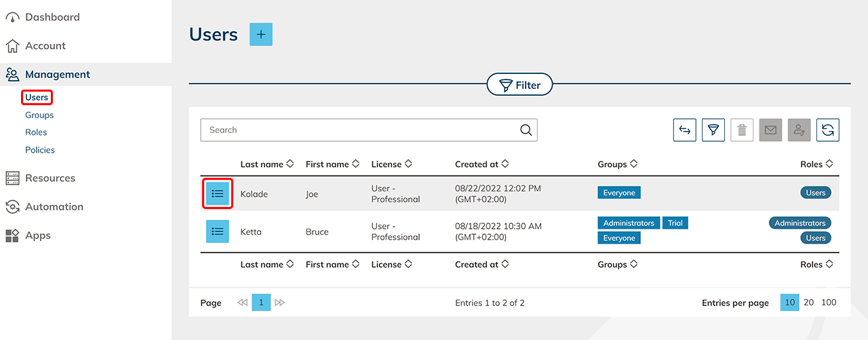Click the add user plus button
The image size is (868, 340).
pyautogui.click(x=261, y=35)
